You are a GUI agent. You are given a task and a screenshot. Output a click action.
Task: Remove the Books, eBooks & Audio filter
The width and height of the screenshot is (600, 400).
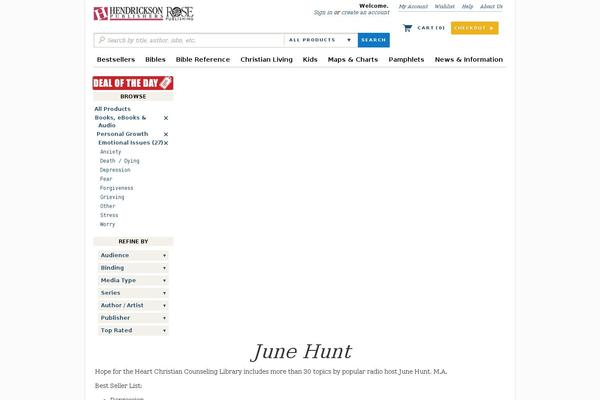[x=166, y=118]
